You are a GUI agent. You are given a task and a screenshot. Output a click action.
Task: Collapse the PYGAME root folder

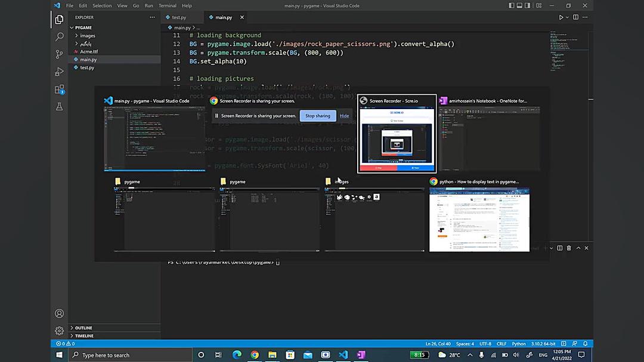pyautogui.click(x=83, y=27)
